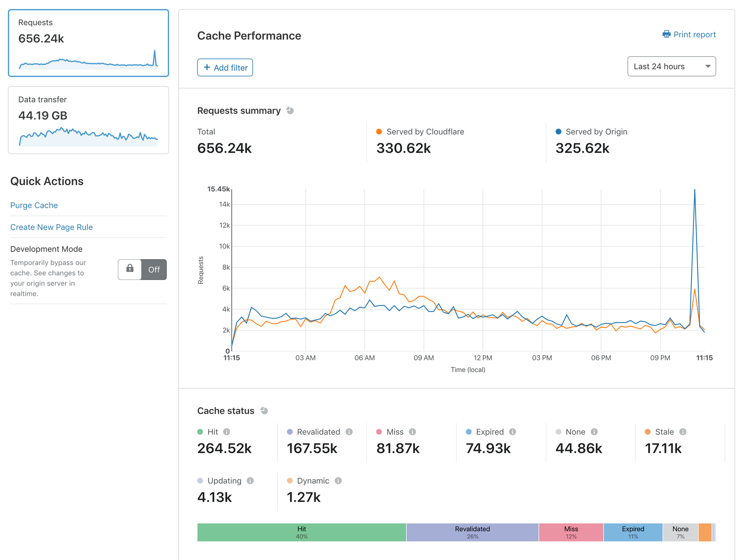The image size is (745, 560).
Task: Click the info icon beside Stale
Action: tap(683, 432)
